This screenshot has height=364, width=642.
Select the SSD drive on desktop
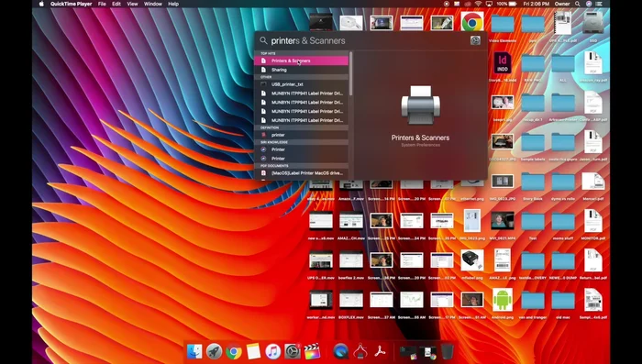[x=592, y=23]
